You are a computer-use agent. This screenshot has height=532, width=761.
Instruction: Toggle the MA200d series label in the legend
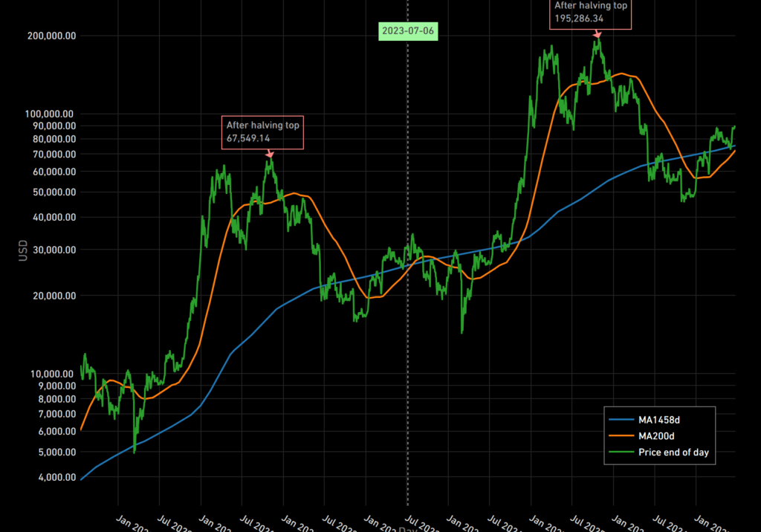click(x=655, y=435)
